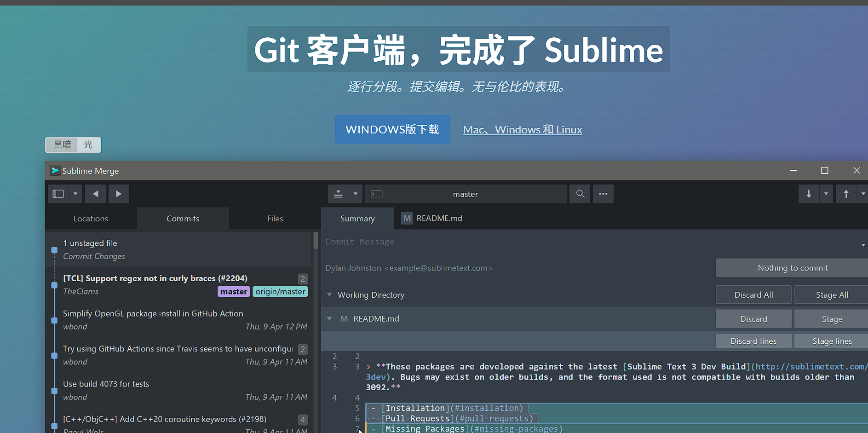This screenshot has height=433, width=868.
Task: Open the more options ellipsis button
Action: (603, 194)
